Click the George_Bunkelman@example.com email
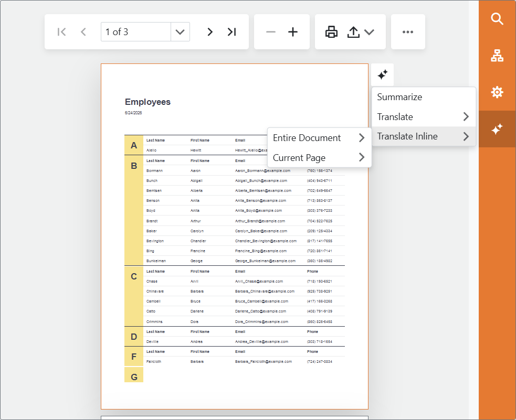The image size is (516, 420). coord(265,261)
